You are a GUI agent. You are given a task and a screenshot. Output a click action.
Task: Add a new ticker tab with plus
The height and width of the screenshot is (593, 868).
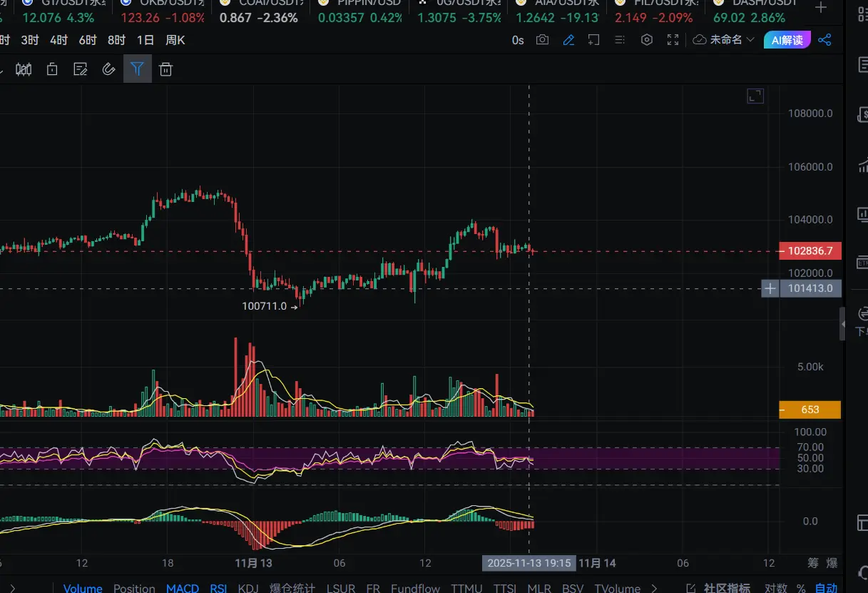(821, 7)
